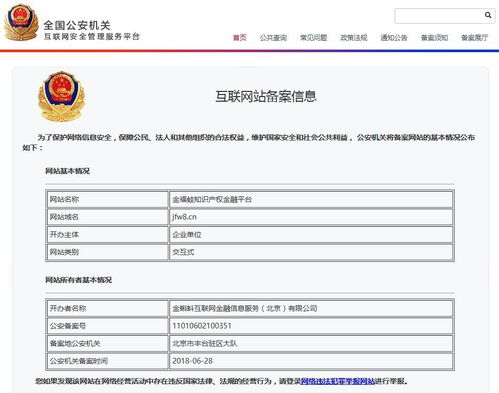Open the 备案须知 navigation item

434,38
